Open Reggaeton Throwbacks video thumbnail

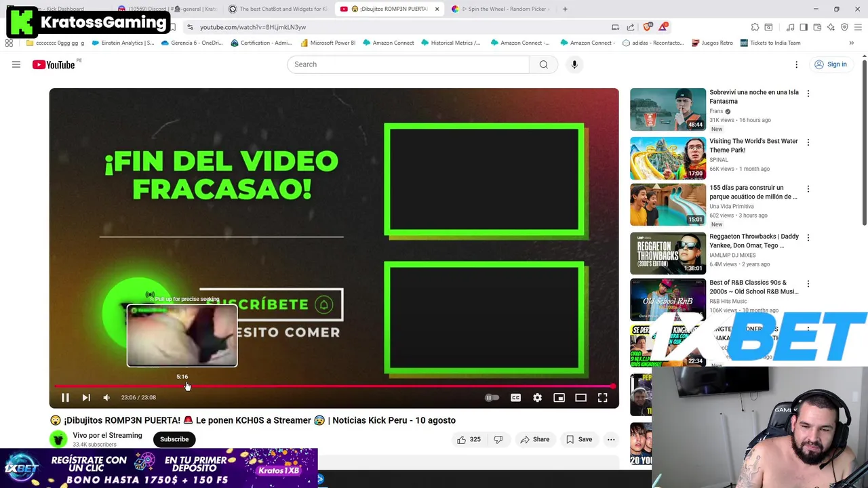(x=668, y=253)
